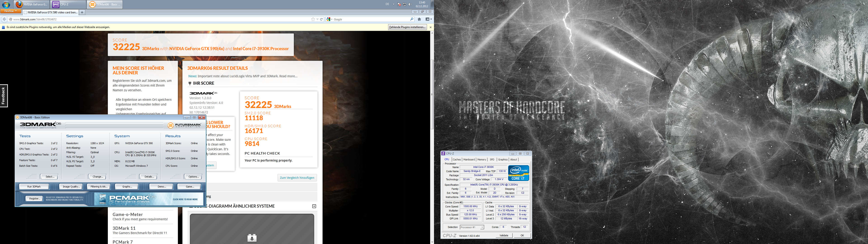
Task: Bookmark this page with star icon
Action: [313, 19]
